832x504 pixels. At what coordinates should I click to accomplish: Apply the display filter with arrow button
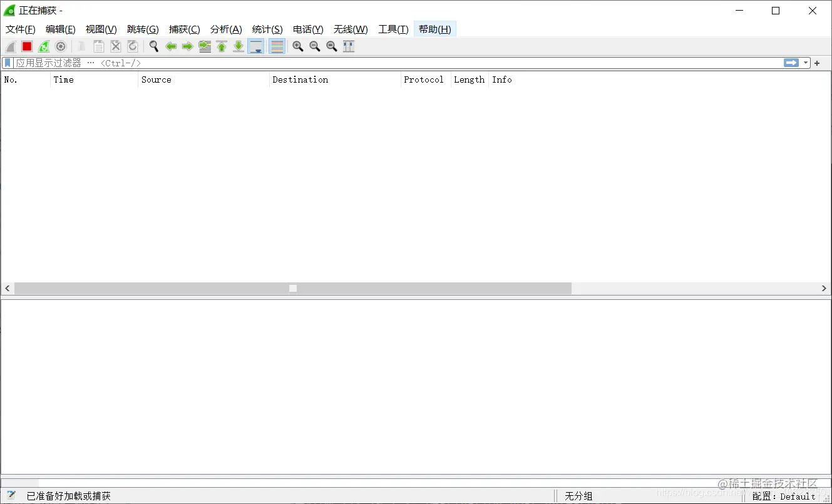pos(791,63)
